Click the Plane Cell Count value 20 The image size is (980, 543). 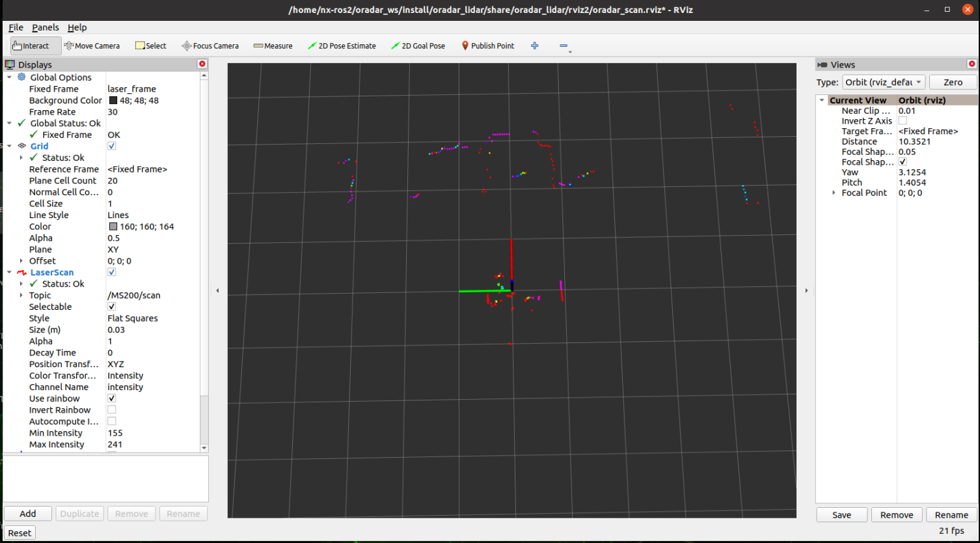pyautogui.click(x=113, y=180)
